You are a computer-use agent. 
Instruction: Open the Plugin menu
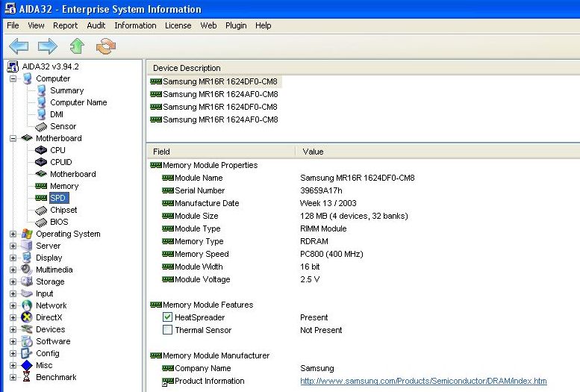click(236, 25)
